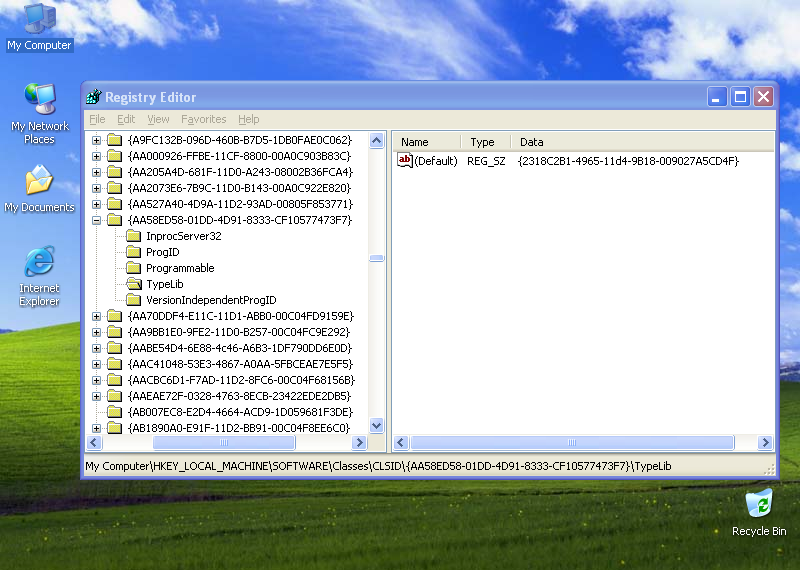The width and height of the screenshot is (800, 570).
Task: Select the InprocServer32 subkey label
Action: (184, 236)
